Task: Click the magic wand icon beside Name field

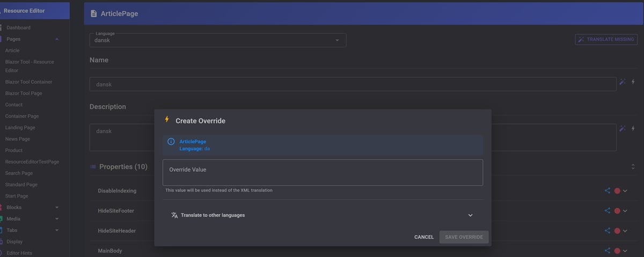Action: (x=623, y=82)
